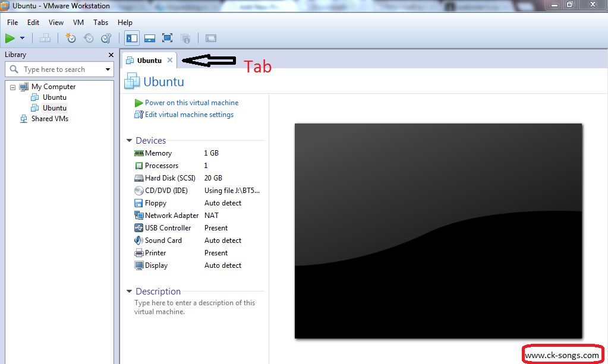Viewport: 608px width, 364px height.
Task: Click the USB Controller device icon
Action: (139, 227)
